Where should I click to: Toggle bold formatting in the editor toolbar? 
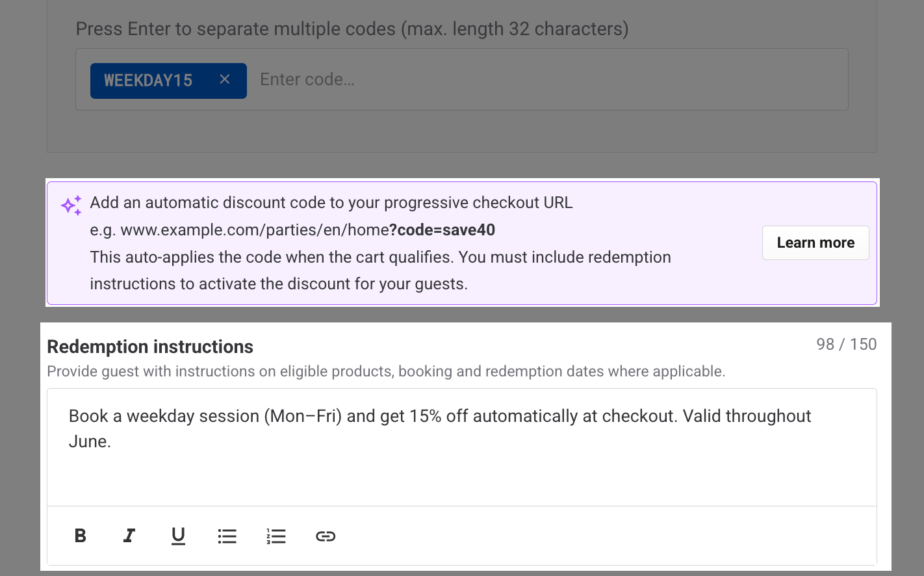click(x=81, y=536)
